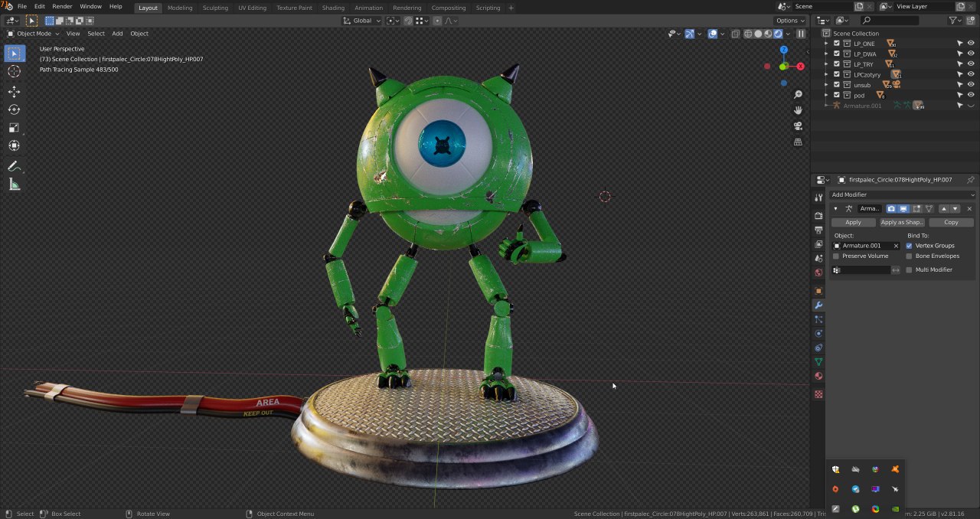Switch perspective/orthographic grid gizmo
Image resolution: width=980 pixels, height=519 pixels.
pos(798,142)
